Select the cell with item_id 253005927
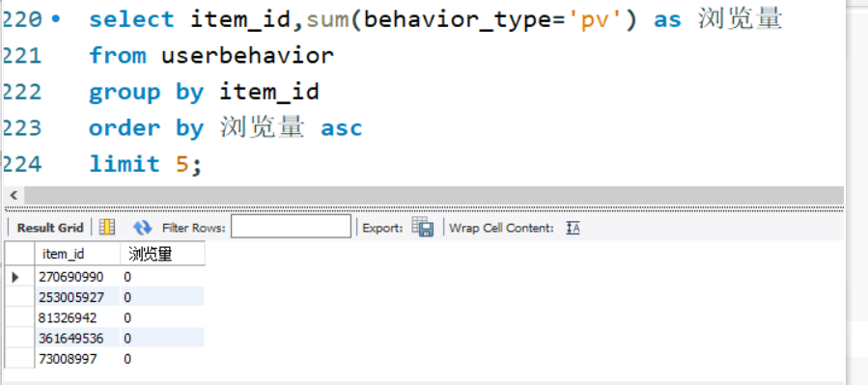Image resolution: width=868 pixels, height=385 pixels. (x=77, y=297)
